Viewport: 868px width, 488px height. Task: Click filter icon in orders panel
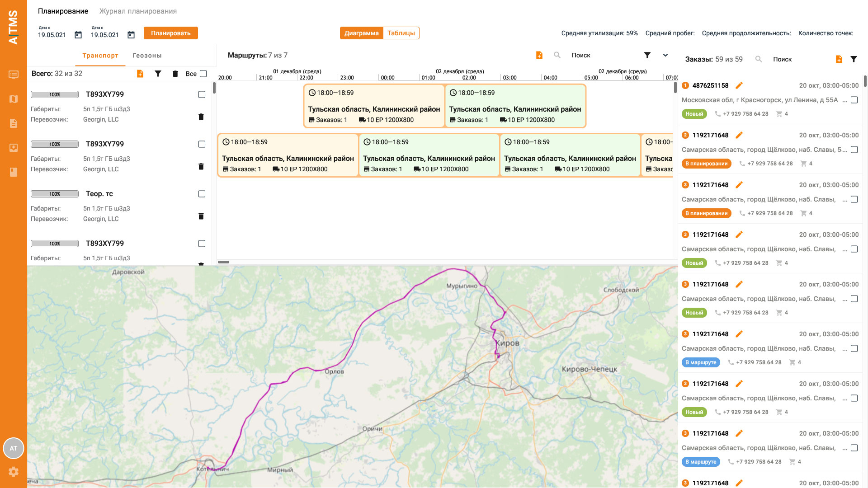[854, 59]
